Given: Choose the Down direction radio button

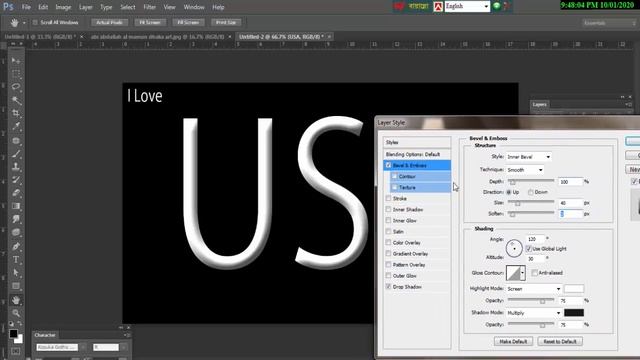Looking at the screenshot, I should click(x=531, y=192).
